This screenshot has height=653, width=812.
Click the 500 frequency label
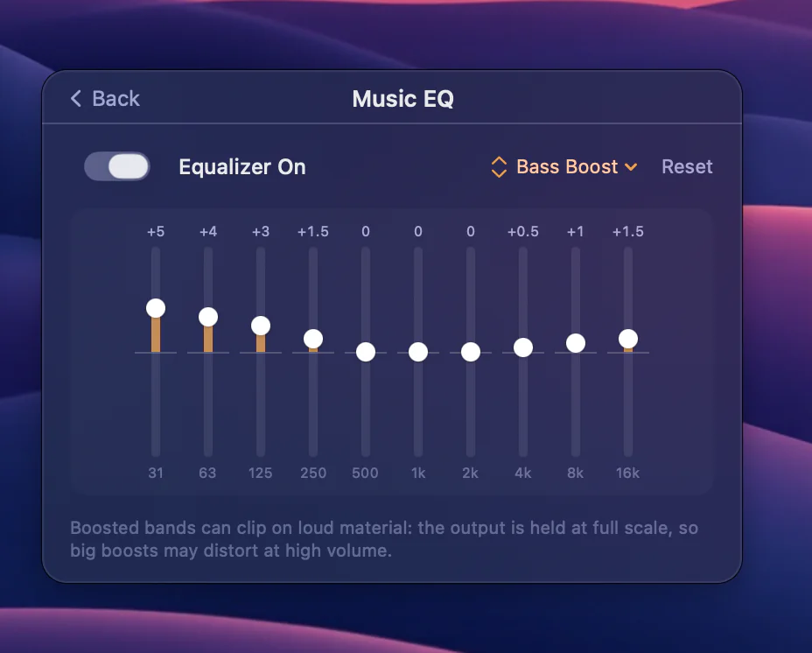[x=365, y=473]
